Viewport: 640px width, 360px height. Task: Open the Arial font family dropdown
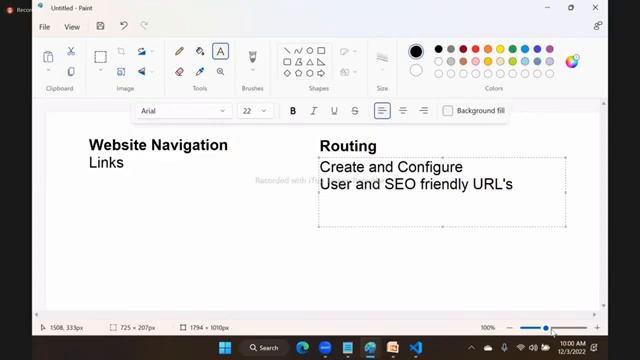(x=184, y=111)
